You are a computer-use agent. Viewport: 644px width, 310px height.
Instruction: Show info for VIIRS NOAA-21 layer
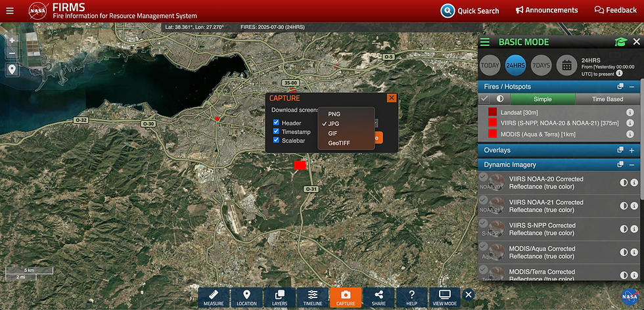(634, 206)
